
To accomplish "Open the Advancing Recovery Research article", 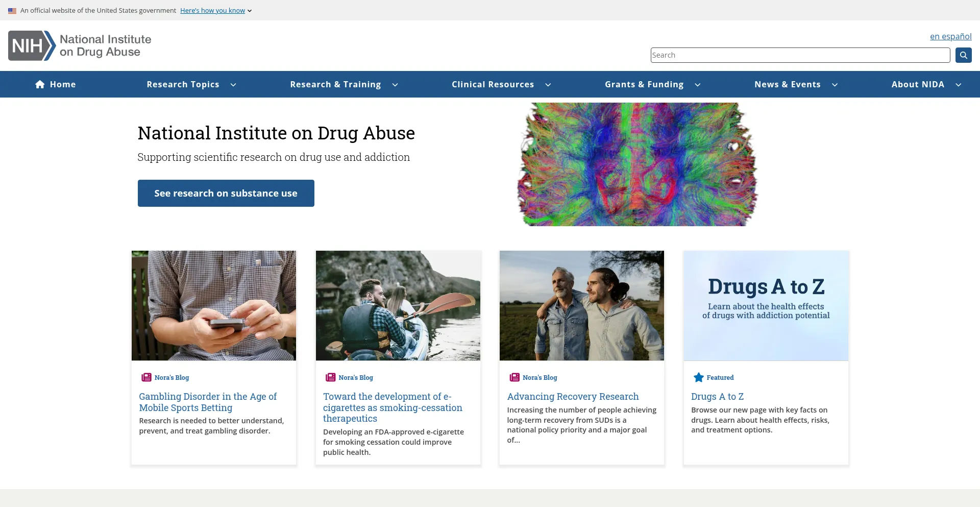I will point(573,397).
